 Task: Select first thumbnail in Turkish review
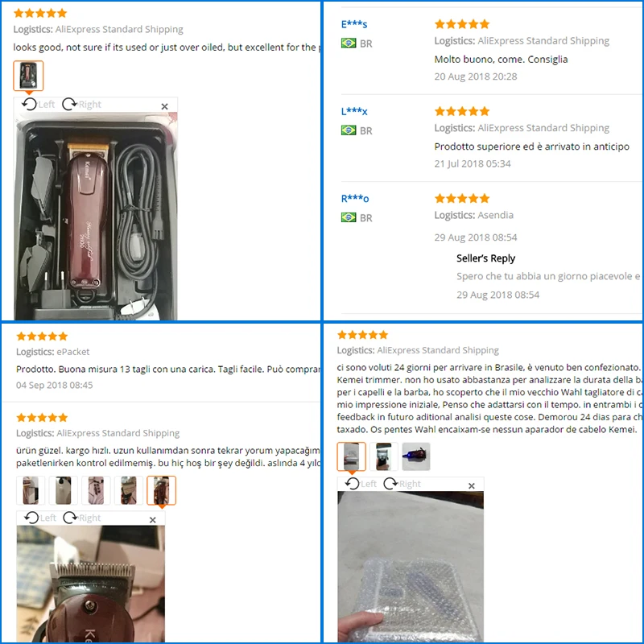tap(31, 490)
